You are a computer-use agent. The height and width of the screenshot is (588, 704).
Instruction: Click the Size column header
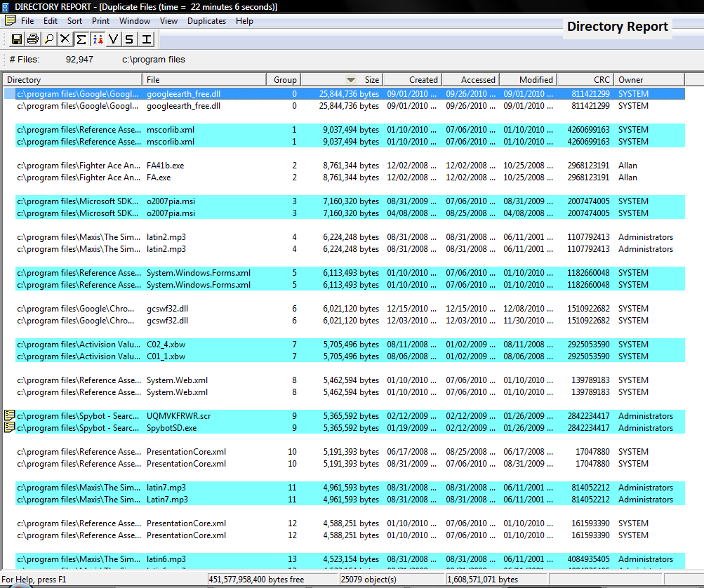(x=342, y=79)
